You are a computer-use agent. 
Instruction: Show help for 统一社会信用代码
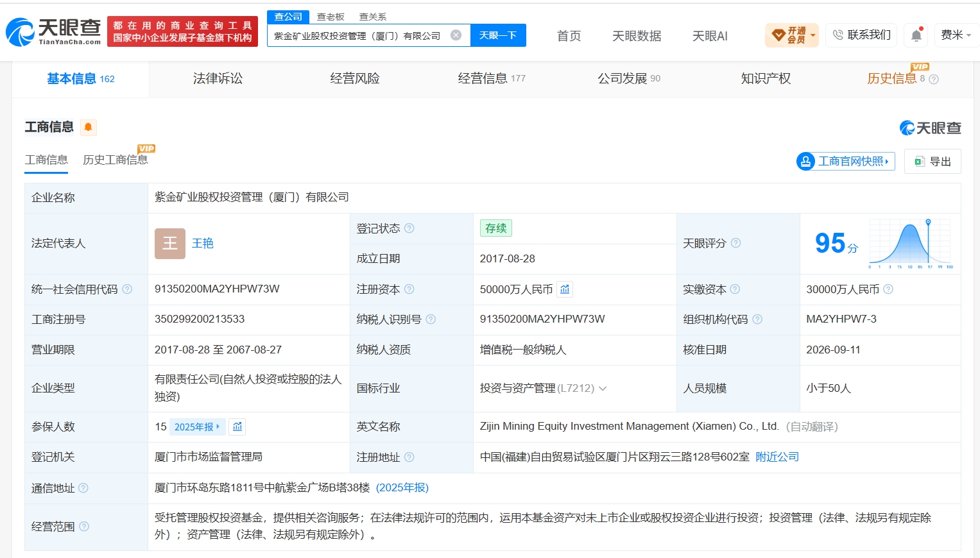pos(127,289)
